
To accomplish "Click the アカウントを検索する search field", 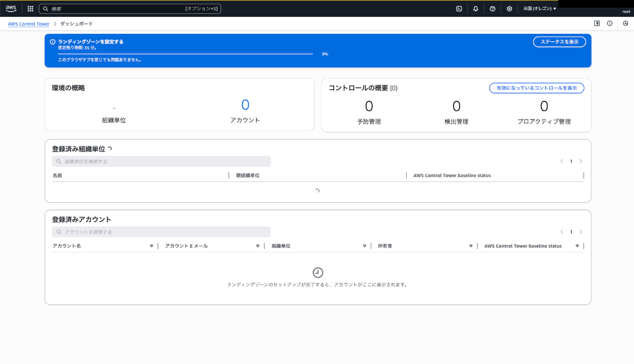I will (161, 232).
